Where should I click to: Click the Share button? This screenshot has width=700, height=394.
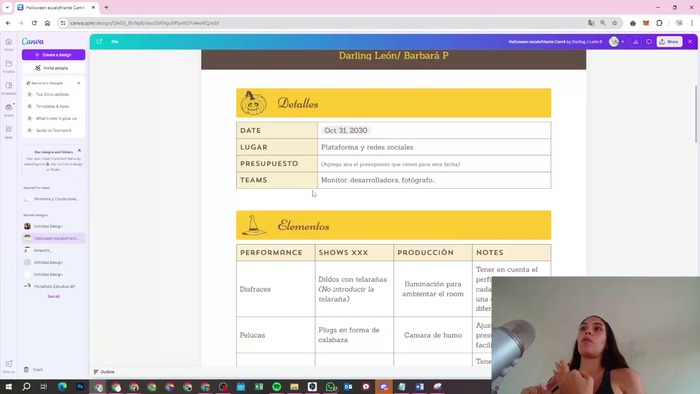pyautogui.click(x=669, y=41)
